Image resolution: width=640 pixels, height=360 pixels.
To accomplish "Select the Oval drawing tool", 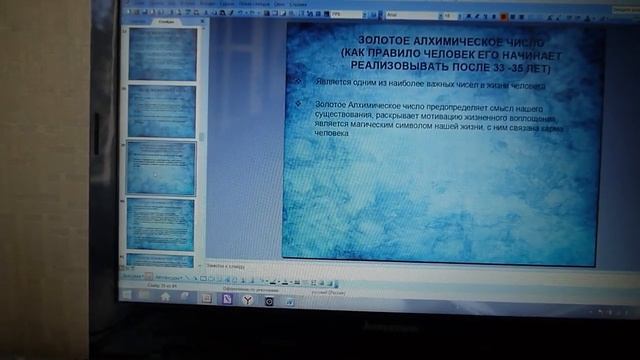I will (x=211, y=279).
